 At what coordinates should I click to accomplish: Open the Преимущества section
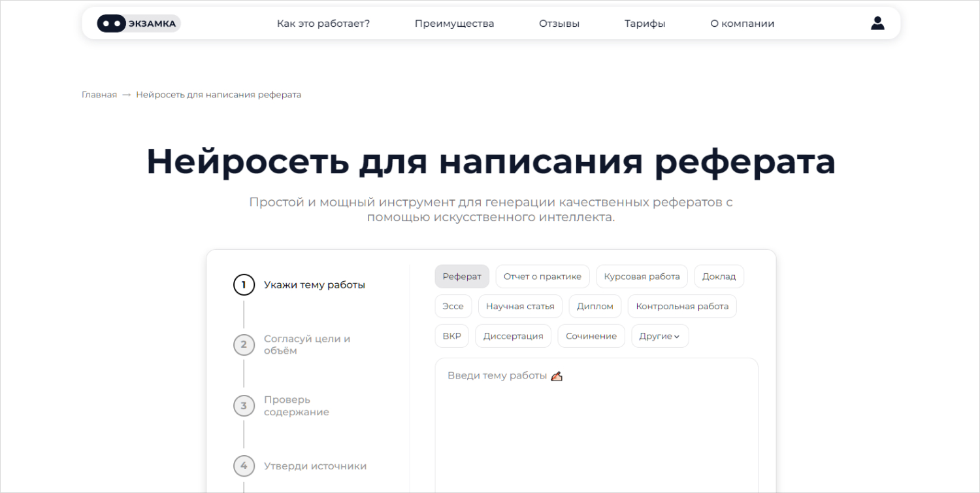[x=454, y=23]
